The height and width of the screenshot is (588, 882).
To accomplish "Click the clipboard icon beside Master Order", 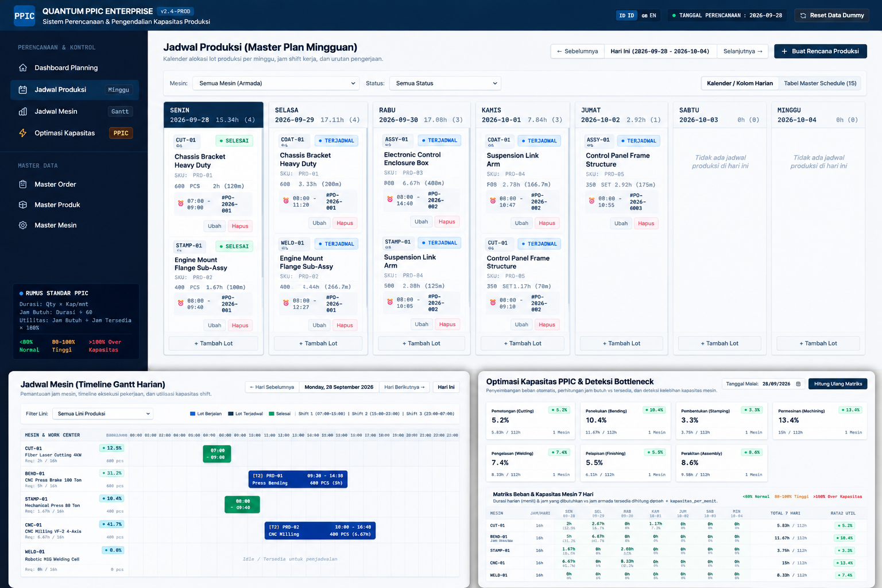I will [23, 184].
